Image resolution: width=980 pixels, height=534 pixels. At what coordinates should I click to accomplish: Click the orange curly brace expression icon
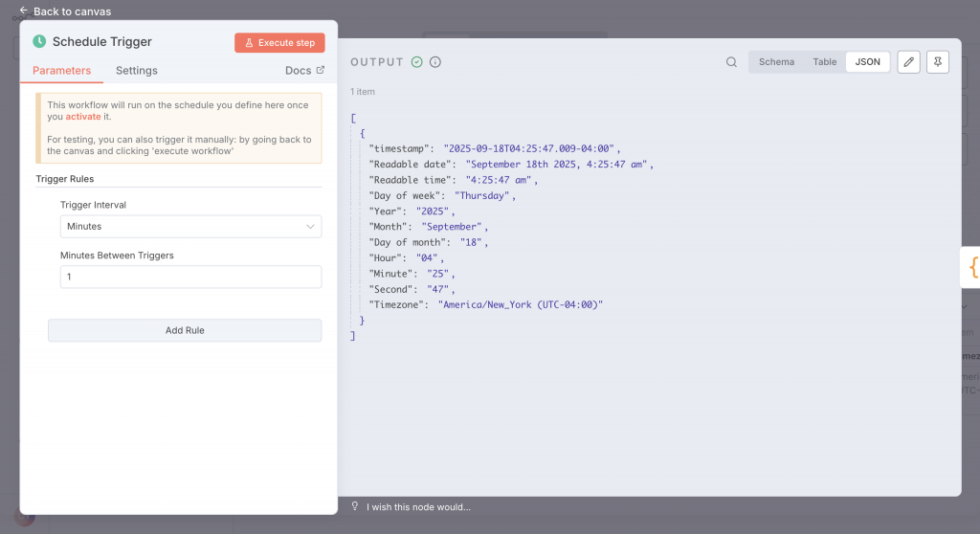972,267
